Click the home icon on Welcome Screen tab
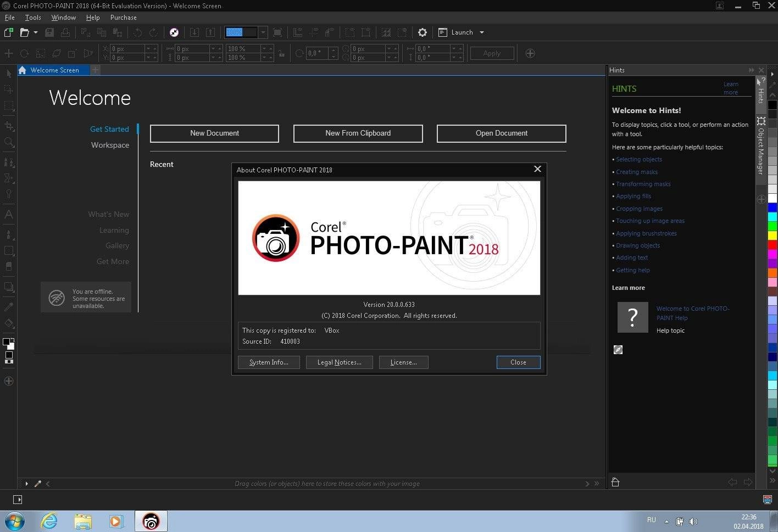Viewport: 778px width, 532px height. 23,70
